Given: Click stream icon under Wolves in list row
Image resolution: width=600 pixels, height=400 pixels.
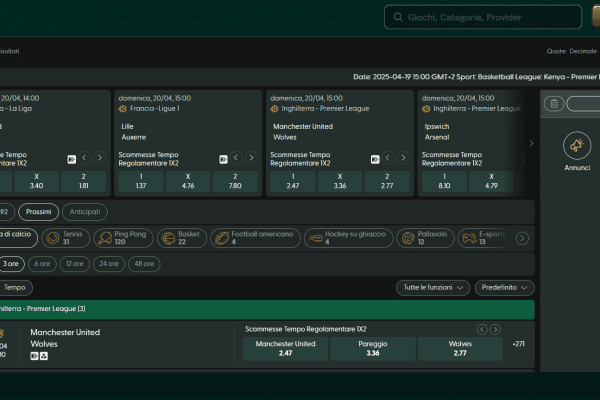Looking at the screenshot, I should click(34, 356).
